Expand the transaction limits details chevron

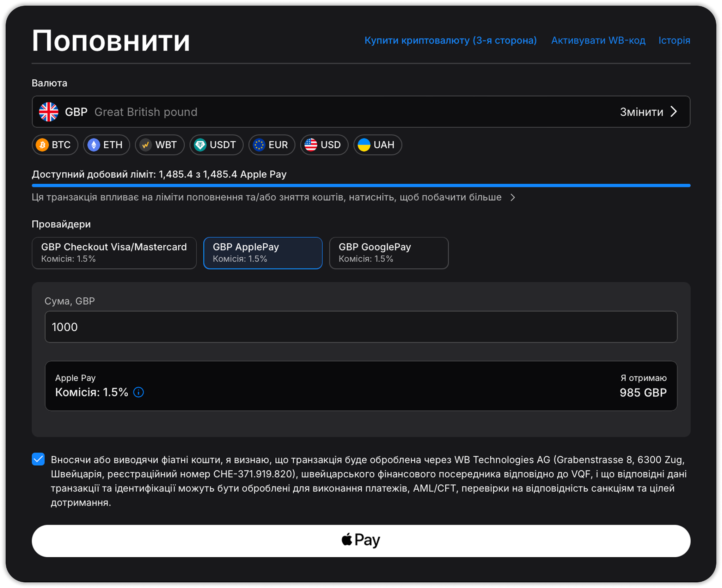click(513, 197)
